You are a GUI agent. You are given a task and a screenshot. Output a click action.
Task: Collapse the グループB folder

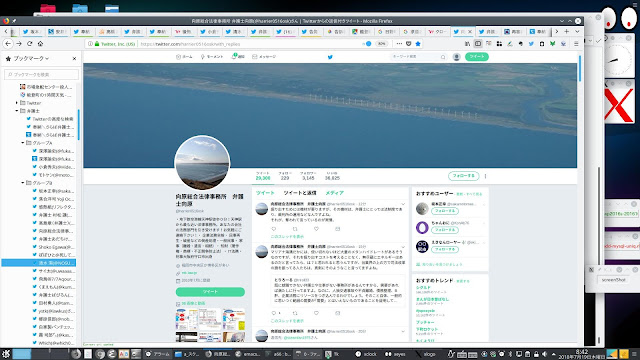coord(23,183)
